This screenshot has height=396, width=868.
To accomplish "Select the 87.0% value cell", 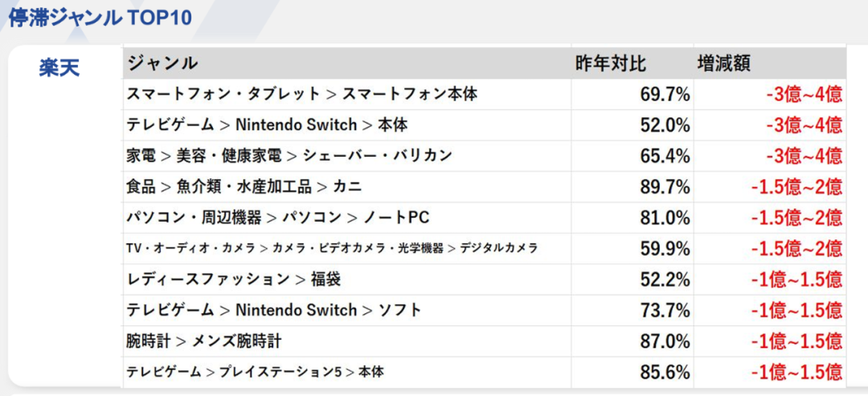I will [665, 341].
